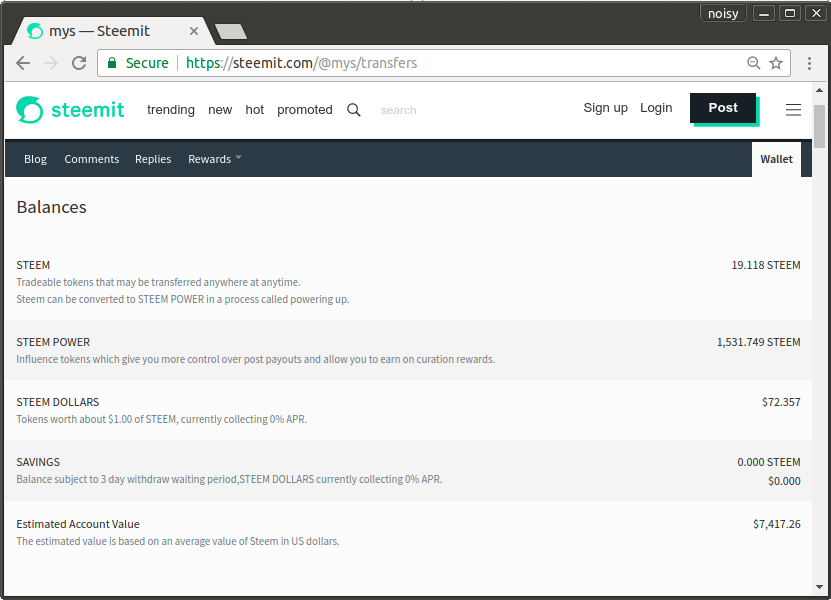Click the green Secure padlock icon
This screenshot has height=600, width=831.
pos(112,63)
